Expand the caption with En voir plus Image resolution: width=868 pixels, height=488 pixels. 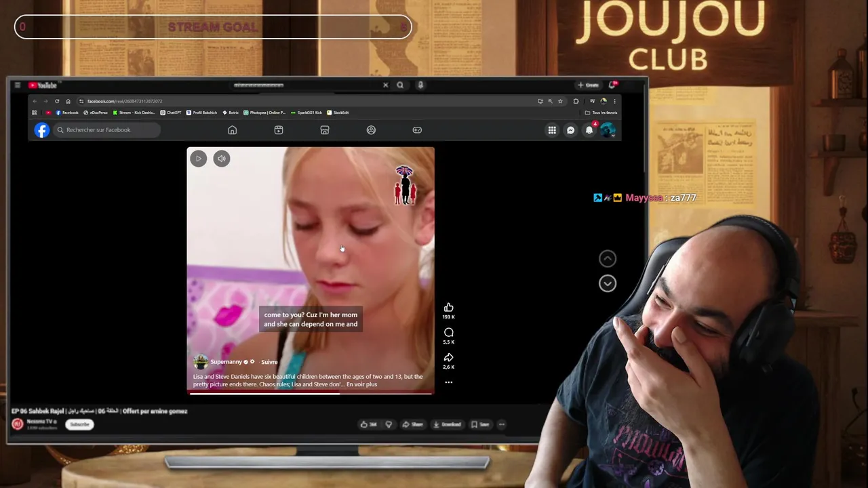pos(361,384)
